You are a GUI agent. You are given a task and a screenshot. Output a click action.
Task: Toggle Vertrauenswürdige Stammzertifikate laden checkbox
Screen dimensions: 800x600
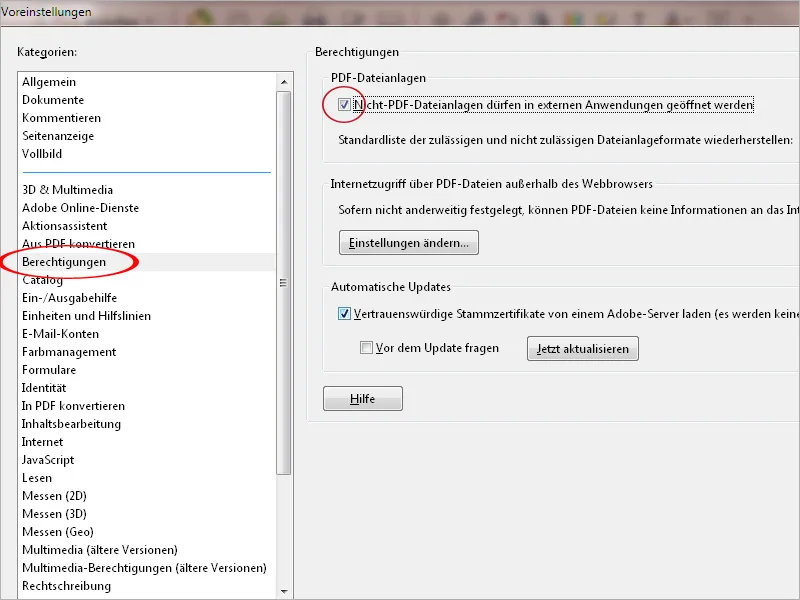pos(344,313)
